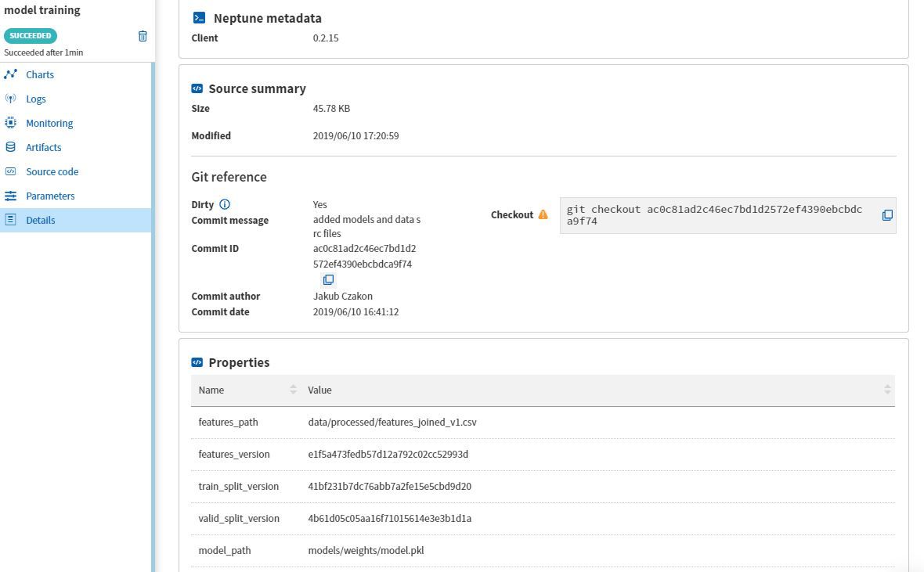Click the Artifacts database icon
This screenshot has width=924, height=572.
[x=11, y=146]
